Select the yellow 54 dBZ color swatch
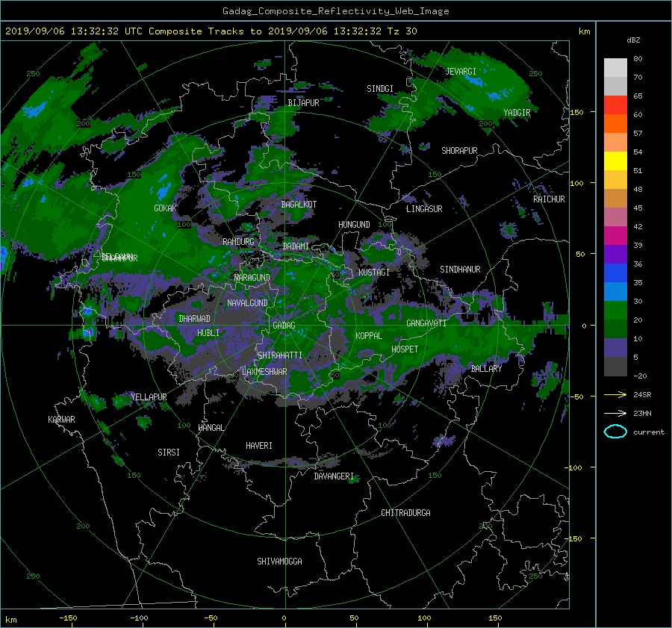The width and height of the screenshot is (672, 628). 615,161
